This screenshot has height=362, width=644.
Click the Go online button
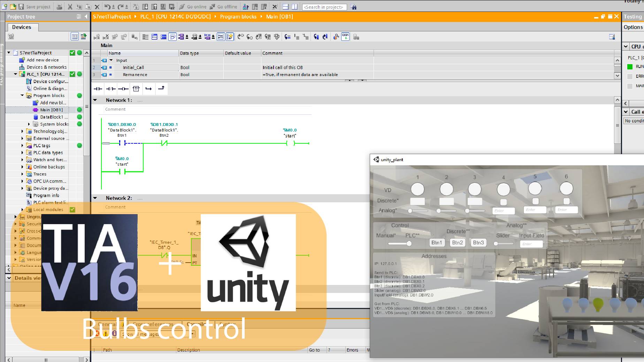pos(193,7)
